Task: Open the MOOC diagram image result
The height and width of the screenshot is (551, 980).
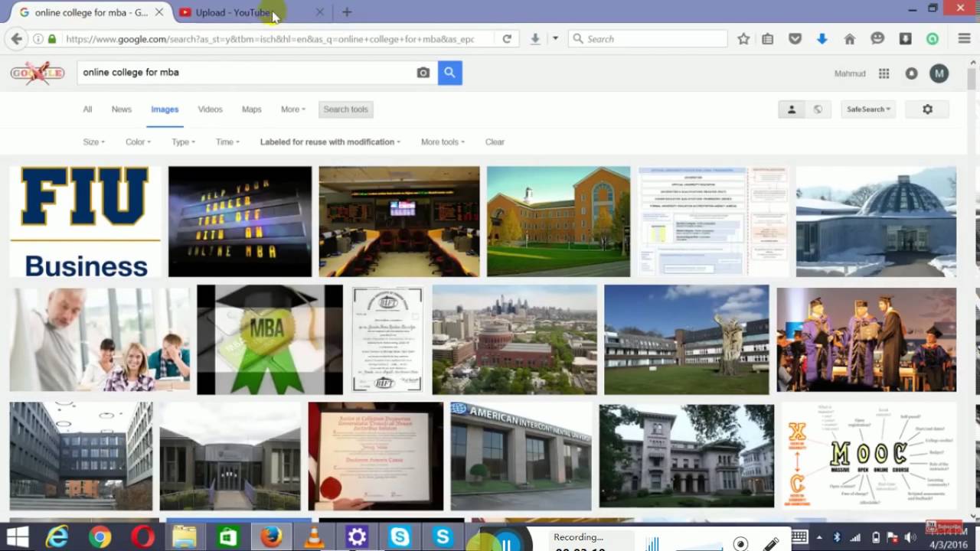Action: 868,456
